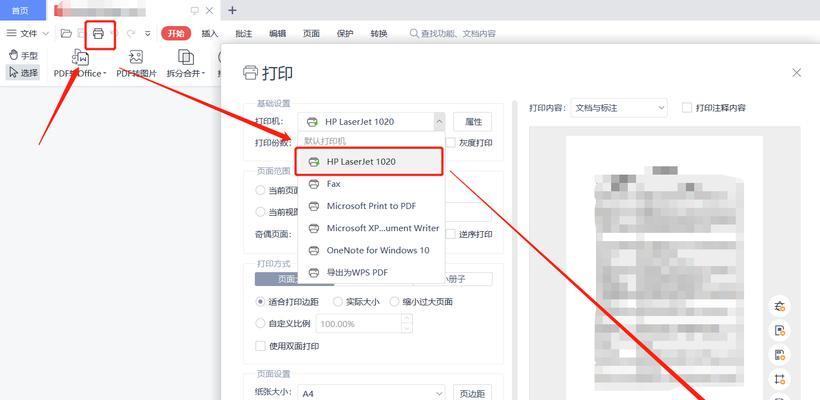The width and height of the screenshot is (820, 400).
Task: Select Fax in the printer list
Action: pos(371,184)
